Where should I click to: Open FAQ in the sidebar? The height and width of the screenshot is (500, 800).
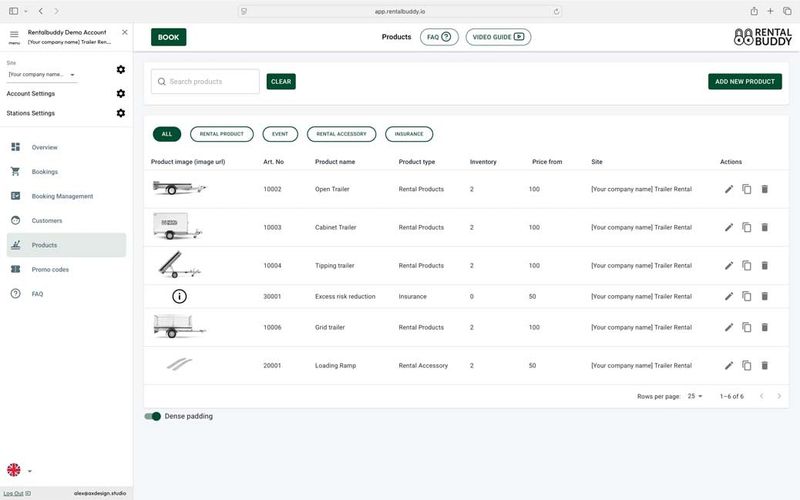(x=66, y=294)
